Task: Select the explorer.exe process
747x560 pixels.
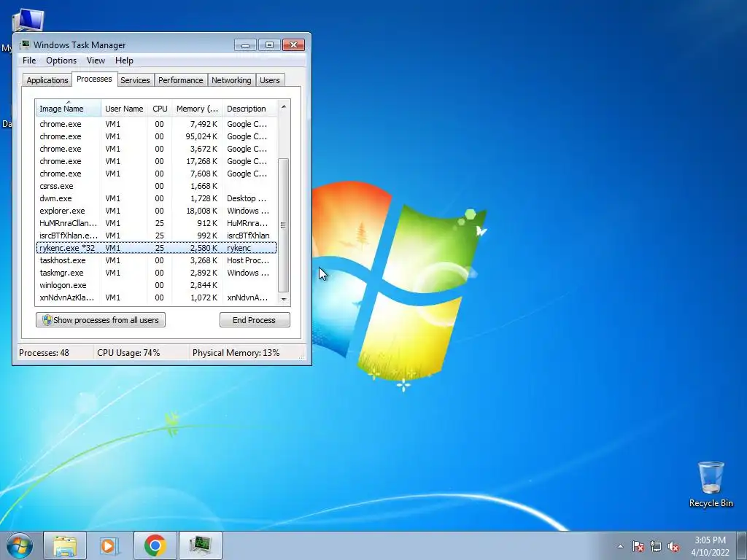Action: click(x=156, y=211)
